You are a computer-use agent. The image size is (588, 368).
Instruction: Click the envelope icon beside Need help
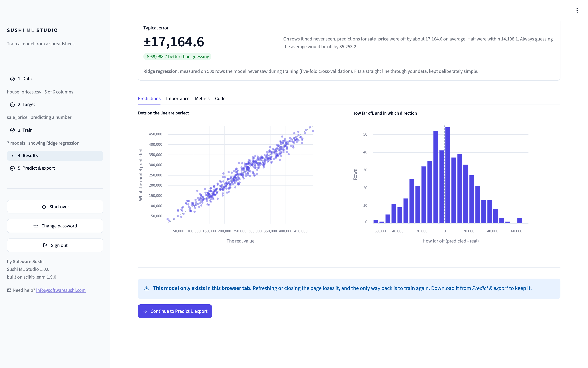[x=9, y=290]
